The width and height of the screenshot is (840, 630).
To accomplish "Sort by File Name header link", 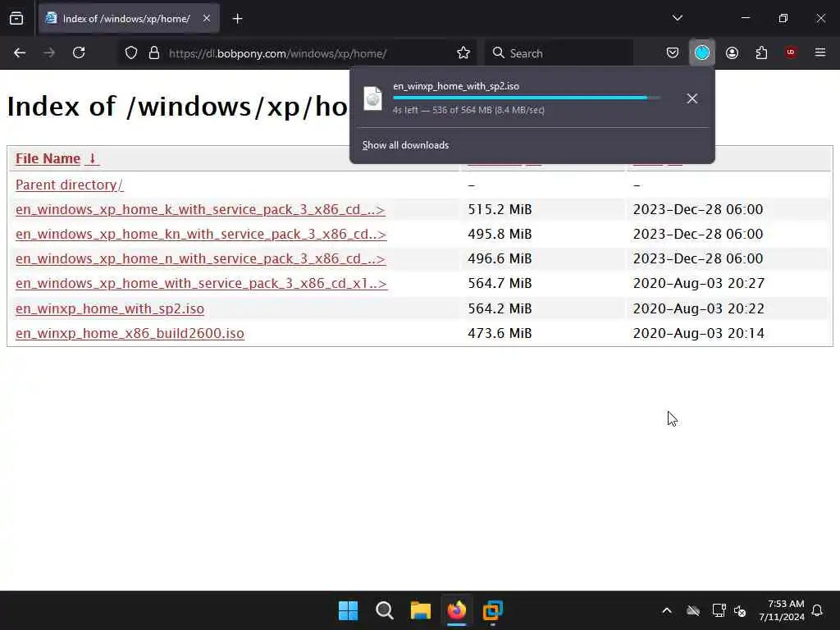I will pos(57,158).
